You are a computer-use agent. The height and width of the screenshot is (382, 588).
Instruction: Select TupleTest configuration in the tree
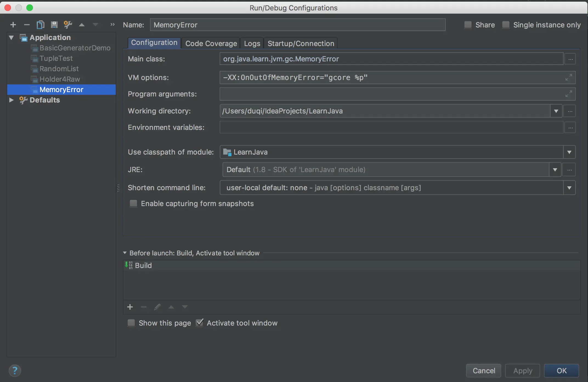click(56, 58)
